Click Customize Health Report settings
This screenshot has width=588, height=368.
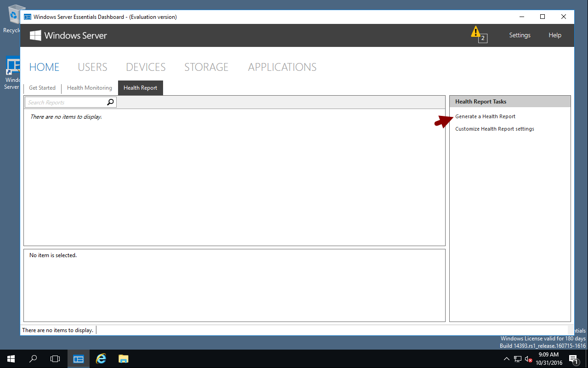pos(495,129)
